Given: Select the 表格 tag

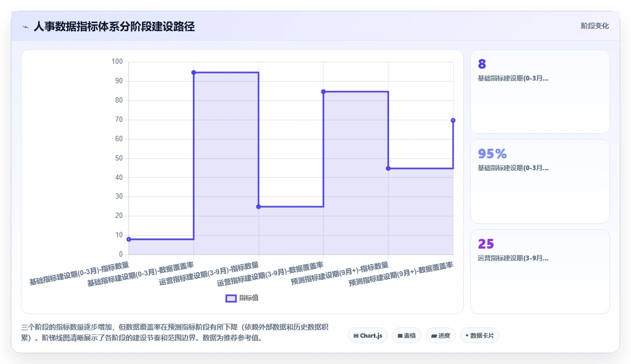Looking at the screenshot, I should point(406,336).
